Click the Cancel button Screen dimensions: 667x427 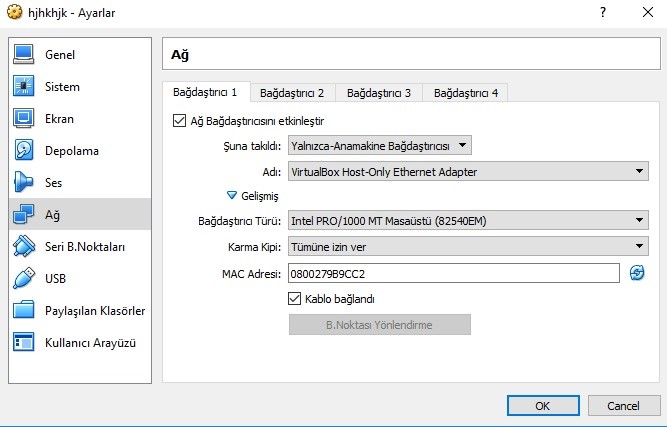[623, 406]
